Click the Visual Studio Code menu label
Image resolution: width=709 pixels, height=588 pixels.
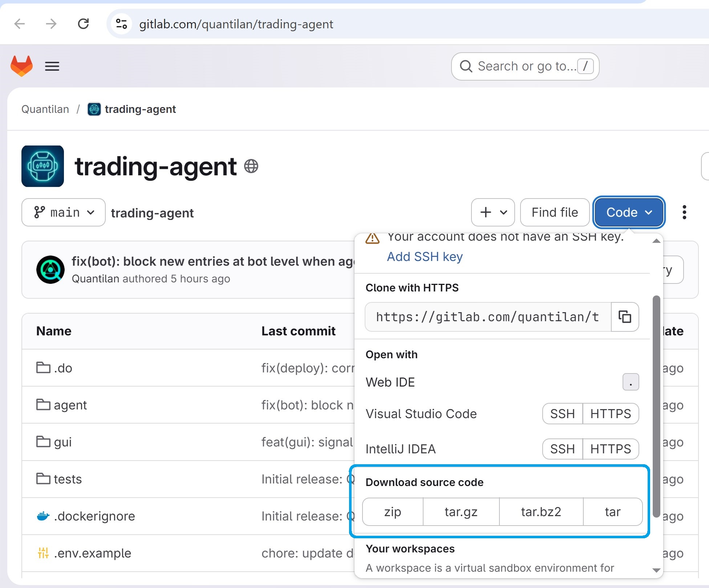(x=421, y=414)
